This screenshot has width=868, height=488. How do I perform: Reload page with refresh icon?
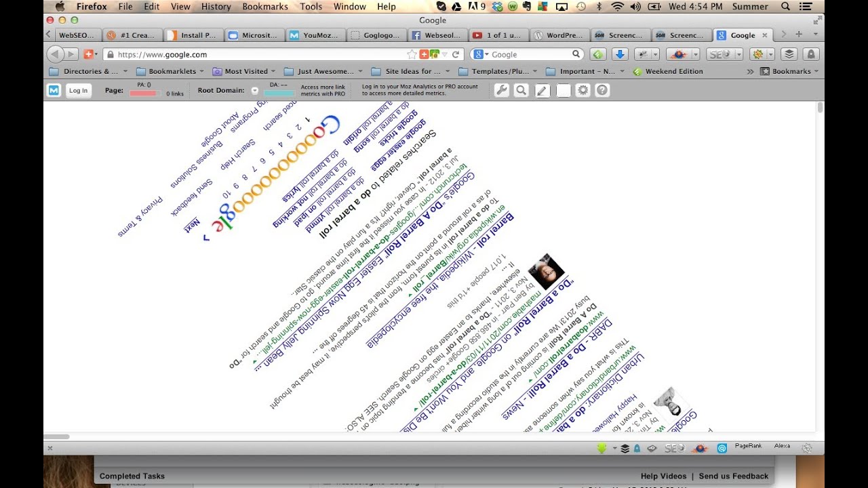tap(456, 54)
